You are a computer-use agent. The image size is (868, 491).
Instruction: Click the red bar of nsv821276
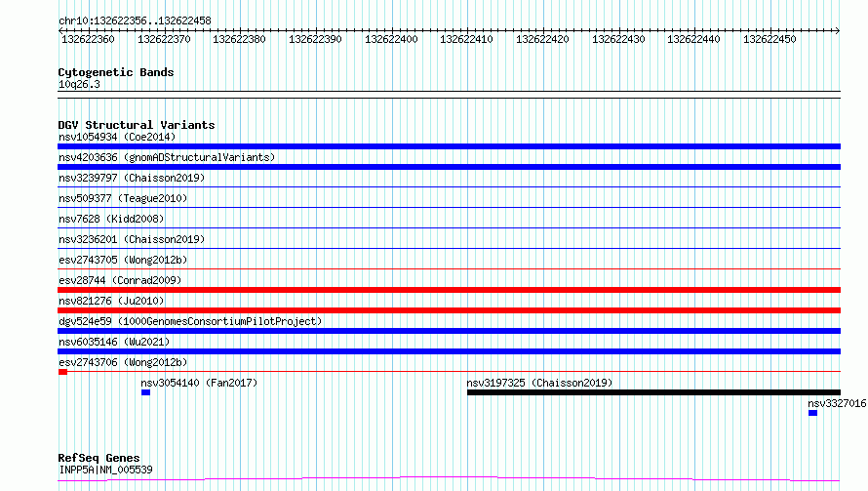[449, 310]
